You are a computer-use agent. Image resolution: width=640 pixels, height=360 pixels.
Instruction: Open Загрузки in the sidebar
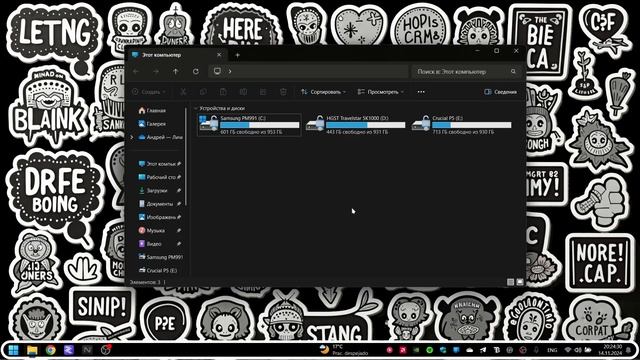pos(159,191)
